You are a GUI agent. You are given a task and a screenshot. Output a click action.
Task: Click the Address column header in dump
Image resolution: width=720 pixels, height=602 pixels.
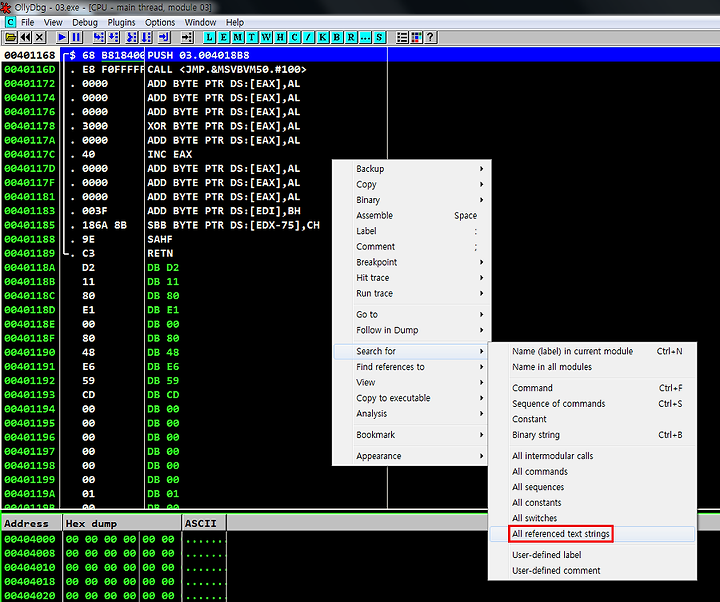(x=31, y=523)
